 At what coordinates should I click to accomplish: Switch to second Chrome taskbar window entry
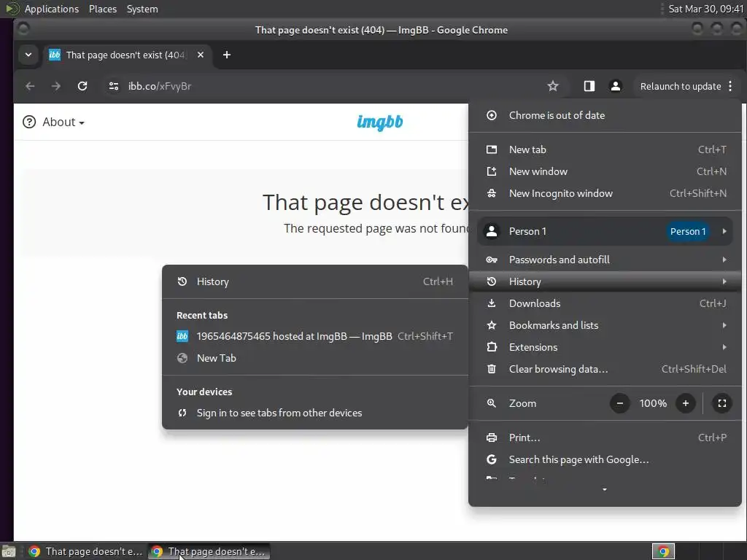[x=209, y=551]
